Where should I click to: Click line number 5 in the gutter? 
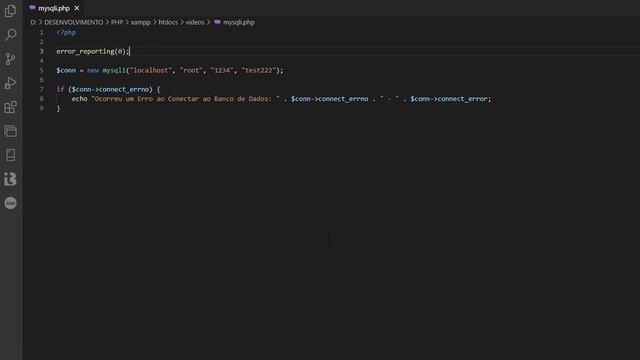[42, 70]
